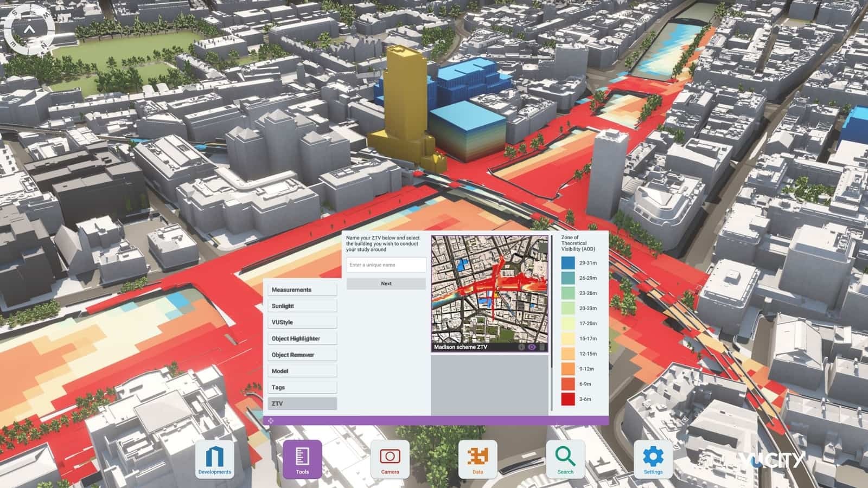Image resolution: width=868 pixels, height=488 pixels.
Task: Expand the Model tool section
Action: click(302, 371)
